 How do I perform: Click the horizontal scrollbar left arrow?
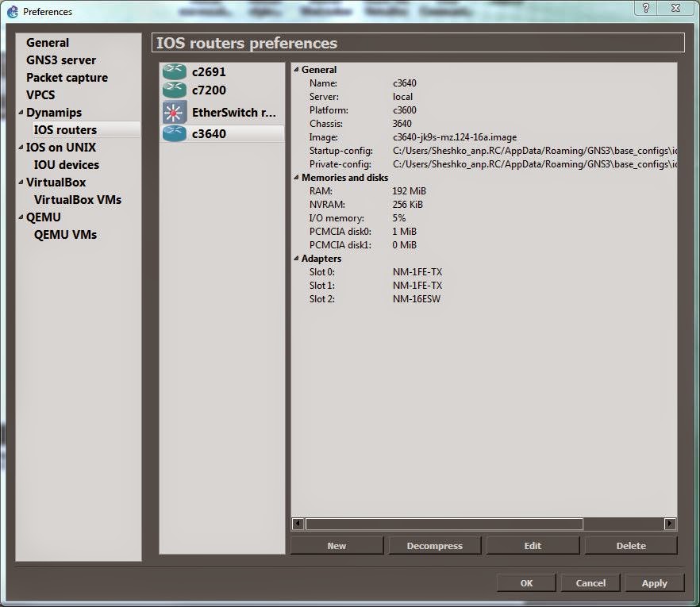298,524
